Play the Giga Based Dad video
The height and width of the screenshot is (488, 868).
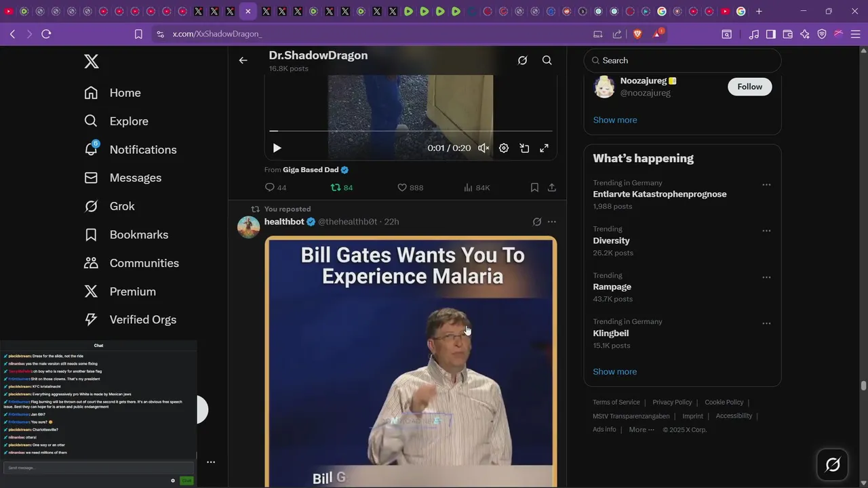pyautogui.click(x=277, y=148)
